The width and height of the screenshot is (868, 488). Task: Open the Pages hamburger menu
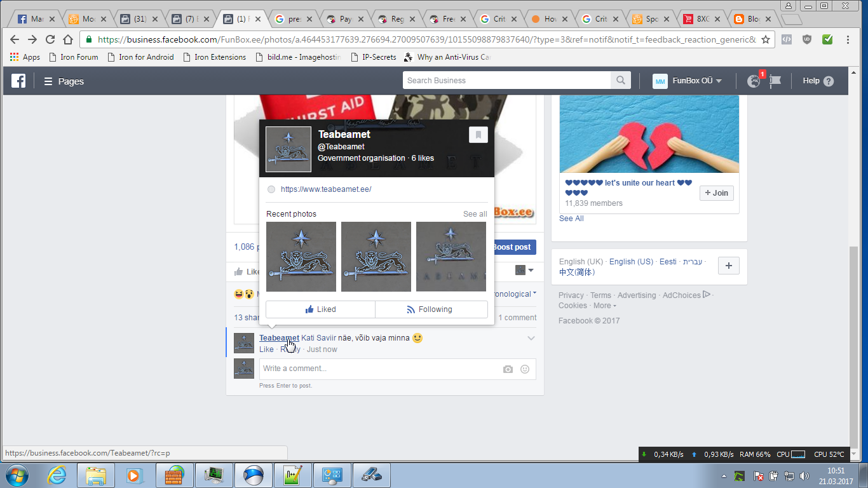click(x=64, y=81)
